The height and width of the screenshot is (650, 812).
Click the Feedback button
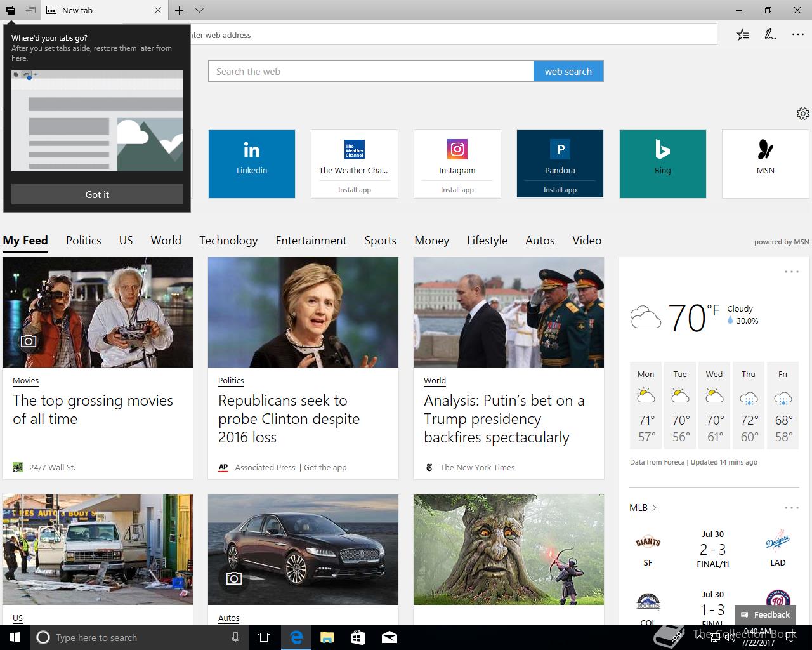765,614
